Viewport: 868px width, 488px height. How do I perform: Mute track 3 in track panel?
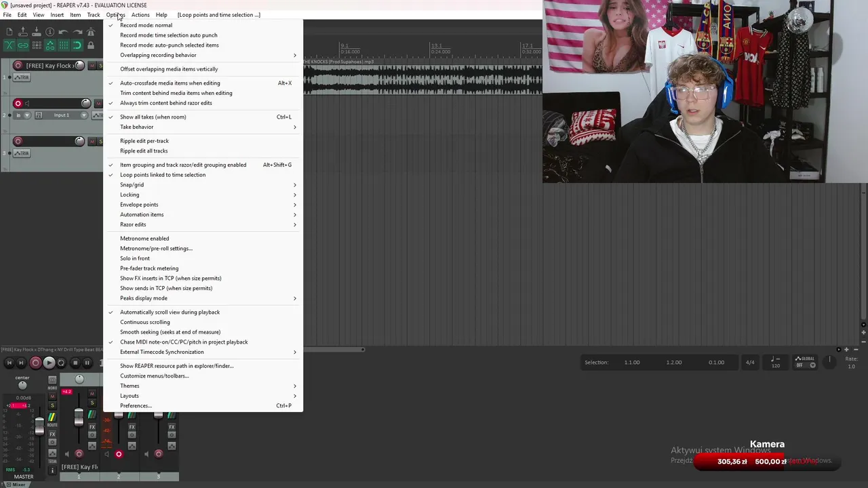92,141
